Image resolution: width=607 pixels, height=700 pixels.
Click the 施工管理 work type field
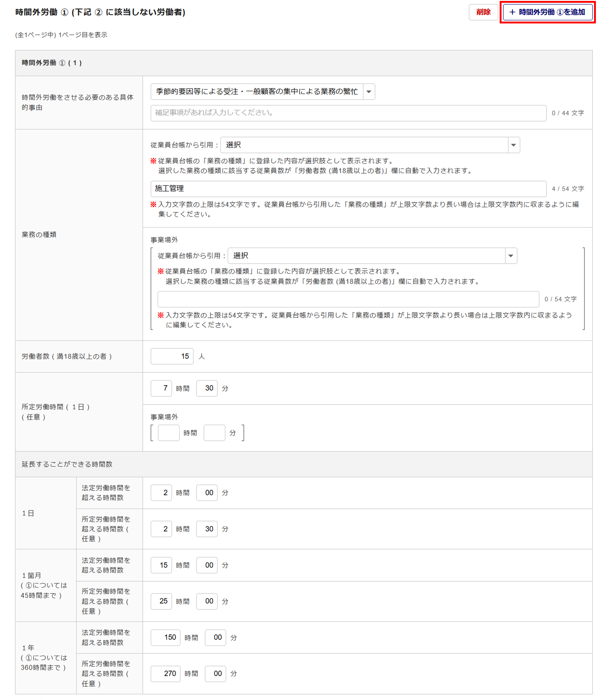click(348, 189)
